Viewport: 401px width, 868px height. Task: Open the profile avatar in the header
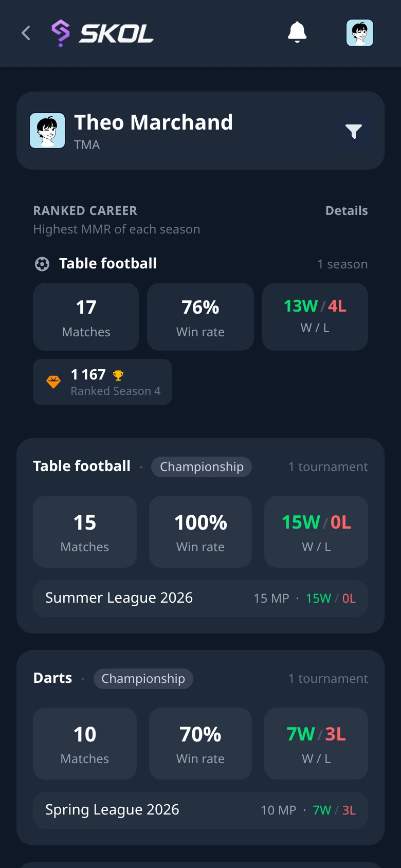(360, 33)
